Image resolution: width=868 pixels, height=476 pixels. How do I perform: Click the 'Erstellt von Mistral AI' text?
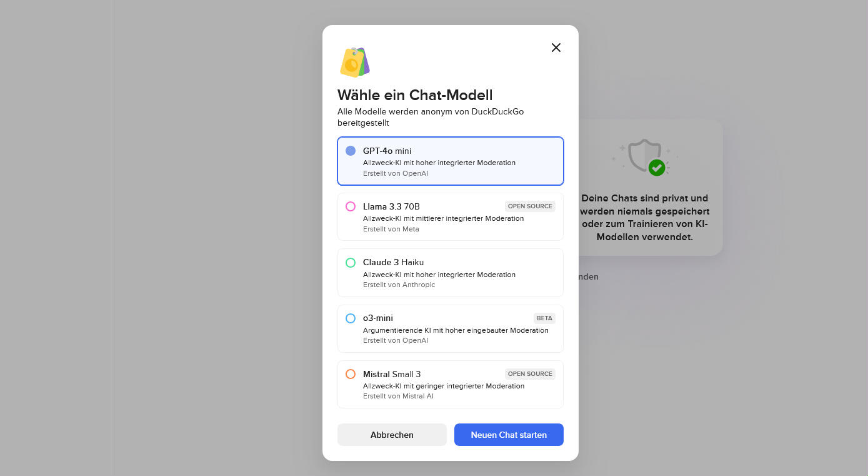(398, 396)
